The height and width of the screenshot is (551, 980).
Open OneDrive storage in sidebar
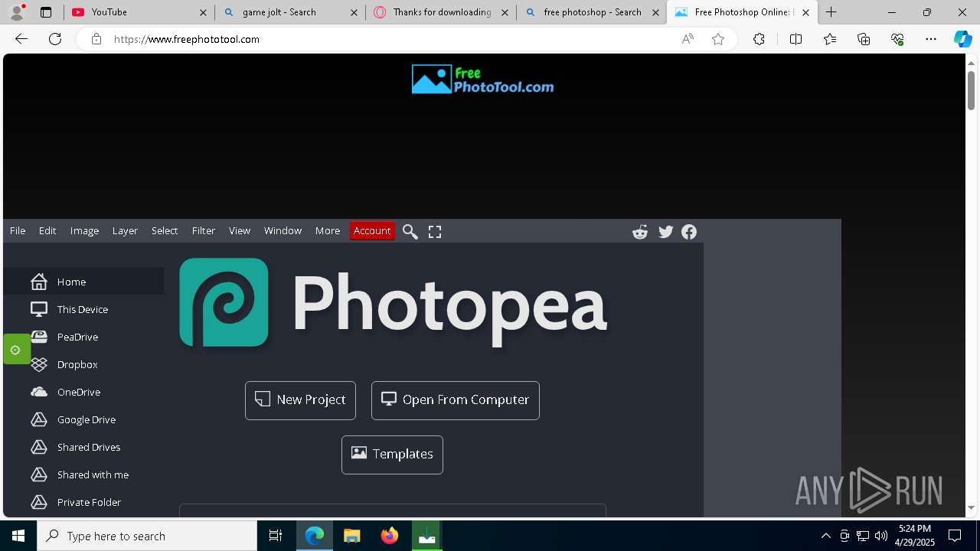pos(84,392)
